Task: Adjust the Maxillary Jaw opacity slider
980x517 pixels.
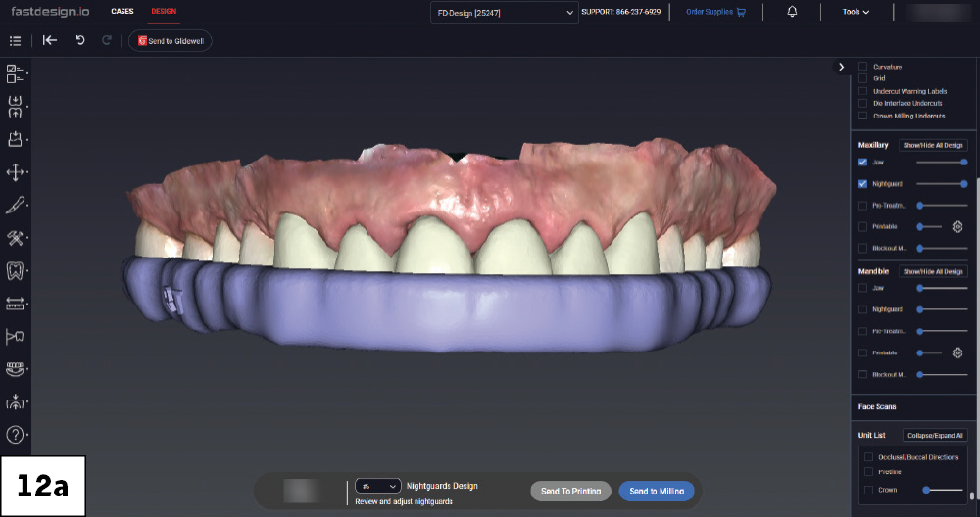Action: pyautogui.click(x=942, y=163)
